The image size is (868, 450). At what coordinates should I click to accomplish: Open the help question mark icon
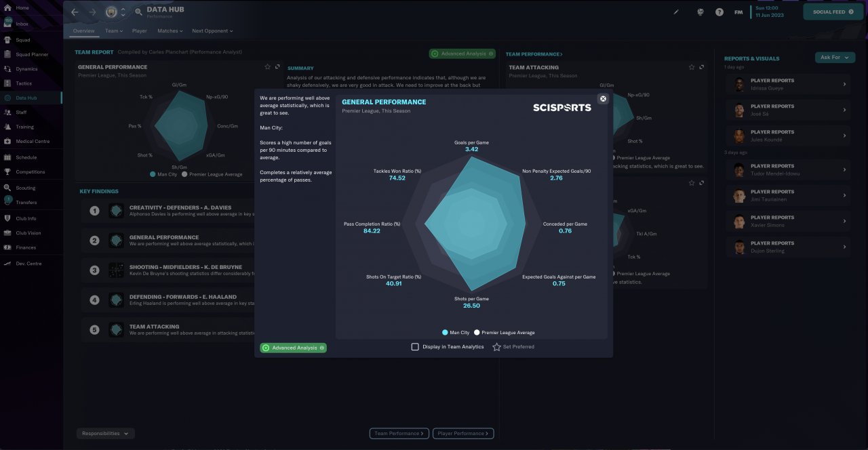pos(719,12)
